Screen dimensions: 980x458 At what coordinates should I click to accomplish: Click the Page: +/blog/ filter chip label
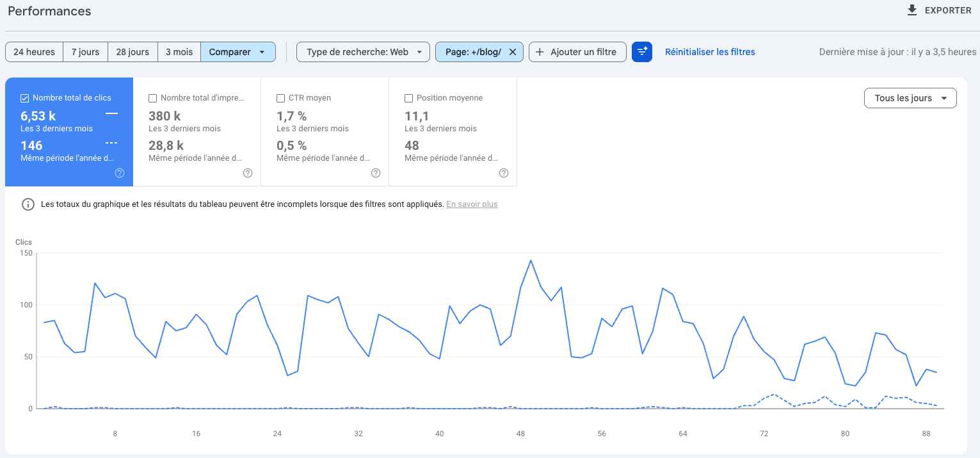(473, 52)
